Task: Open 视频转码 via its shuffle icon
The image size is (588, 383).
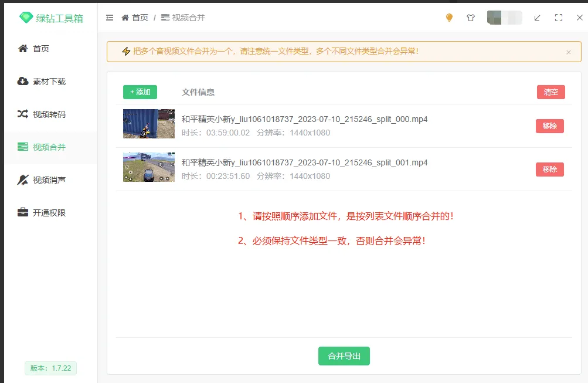Action: pos(22,114)
